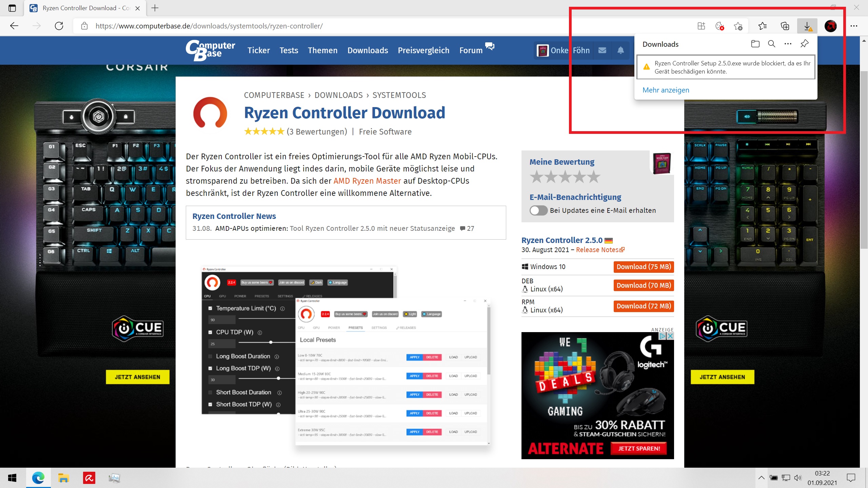Open the Windows Start menu
868x488 pixels.
pos(13,478)
